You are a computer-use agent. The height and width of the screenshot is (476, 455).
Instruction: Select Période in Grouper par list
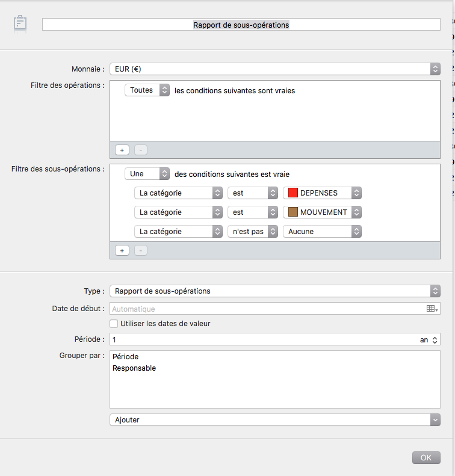tap(125, 356)
